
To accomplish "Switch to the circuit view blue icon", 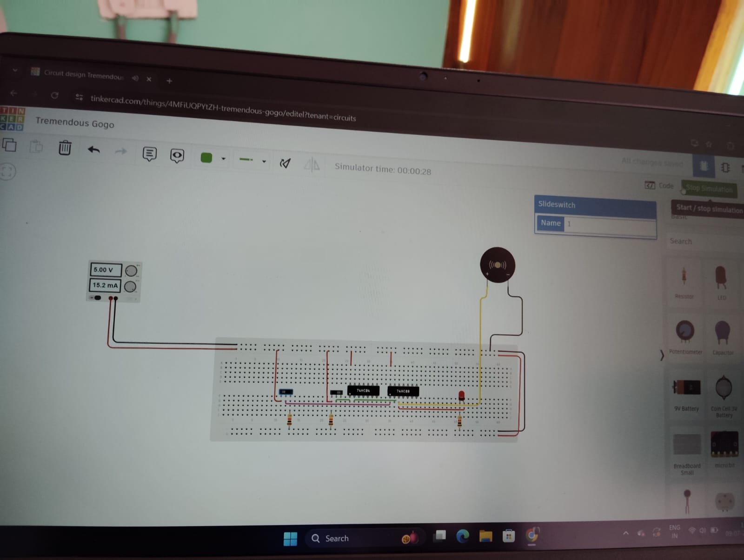I will (704, 166).
